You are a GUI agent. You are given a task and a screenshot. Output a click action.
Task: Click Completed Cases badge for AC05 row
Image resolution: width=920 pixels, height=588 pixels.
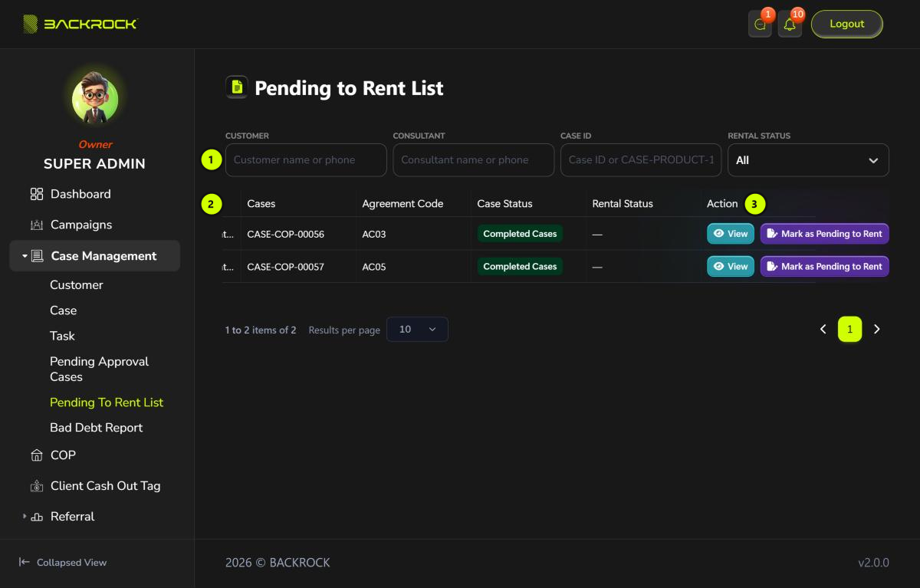point(520,266)
